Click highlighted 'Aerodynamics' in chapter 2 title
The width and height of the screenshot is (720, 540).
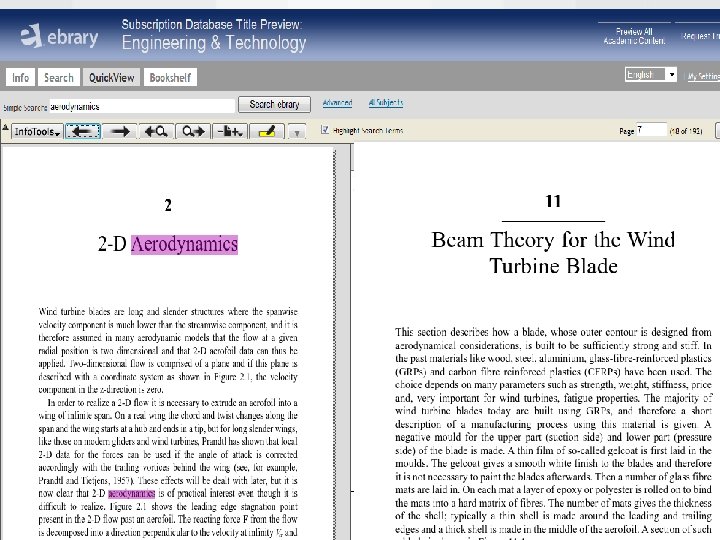click(x=184, y=244)
